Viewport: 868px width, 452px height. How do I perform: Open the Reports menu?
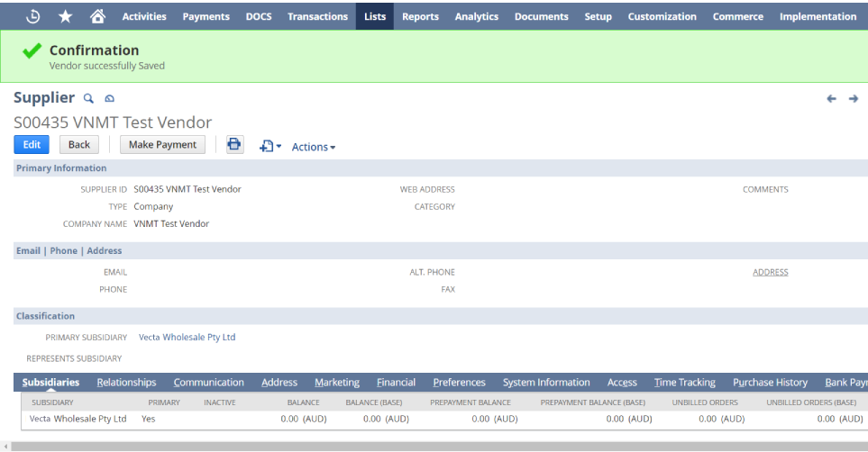[x=420, y=16]
